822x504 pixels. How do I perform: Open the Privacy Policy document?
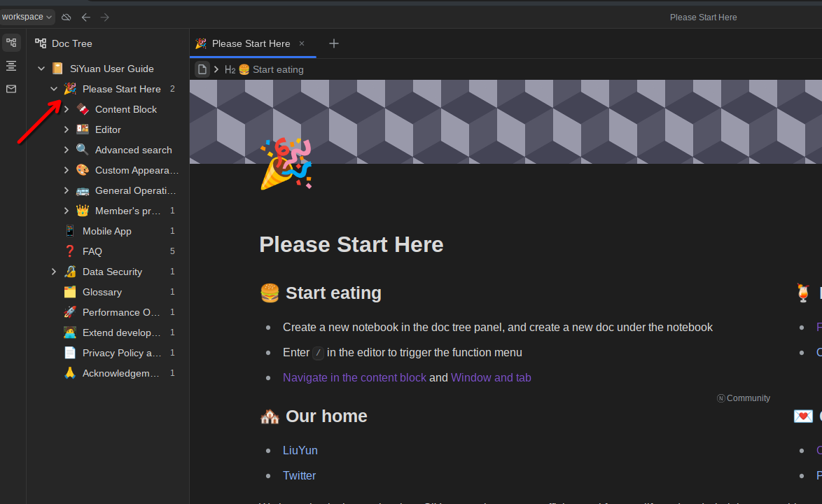(122, 353)
